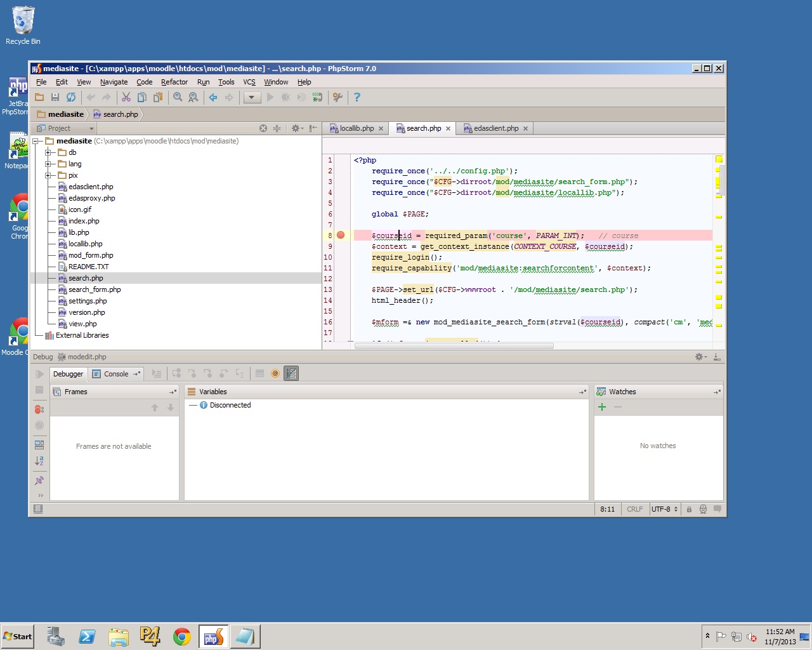Expand the lang folder
The height and width of the screenshot is (650, 812).
tap(48, 164)
